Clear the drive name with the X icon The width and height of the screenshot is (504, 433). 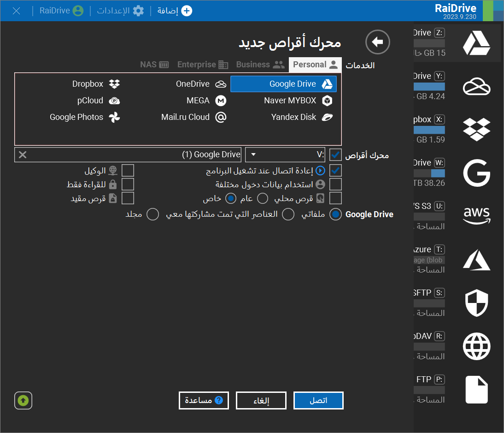23,155
